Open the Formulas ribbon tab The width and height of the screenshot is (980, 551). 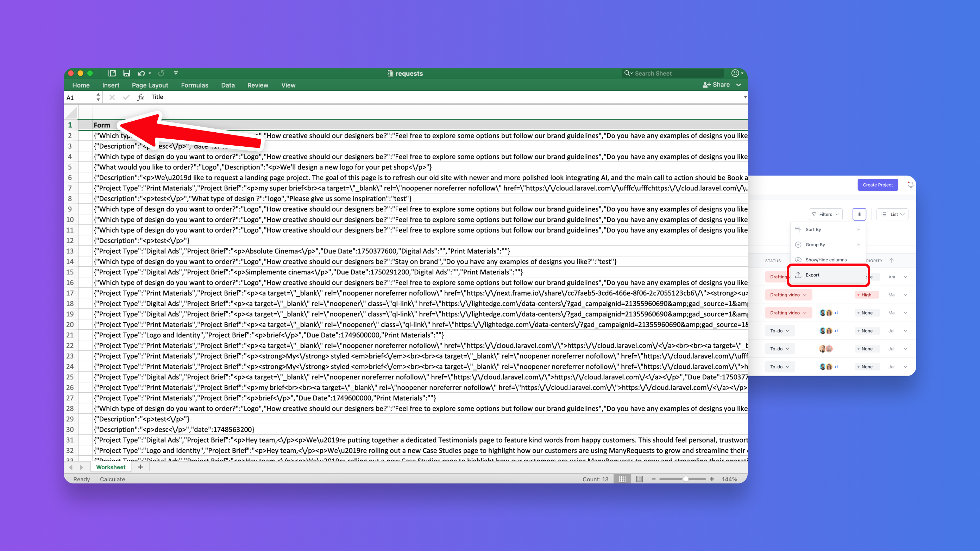point(194,85)
